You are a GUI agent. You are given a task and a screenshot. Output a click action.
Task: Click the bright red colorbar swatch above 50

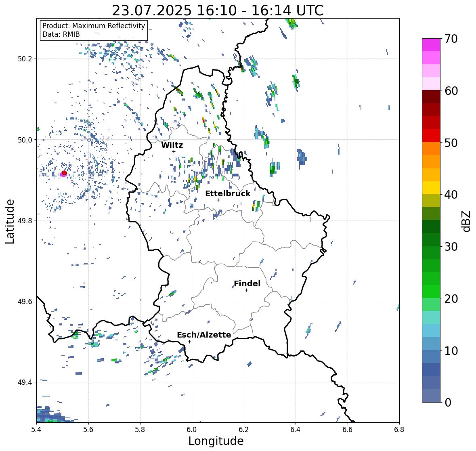click(x=431, y=136)
